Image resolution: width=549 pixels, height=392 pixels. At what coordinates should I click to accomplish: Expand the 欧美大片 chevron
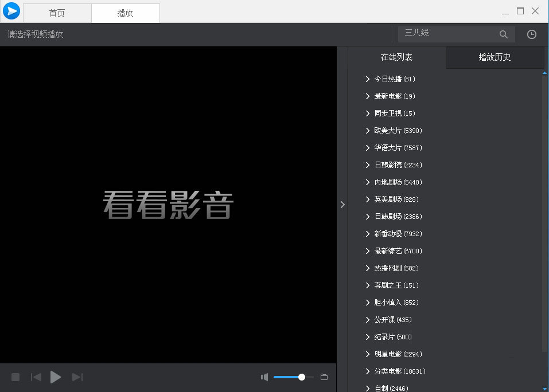point(367,131)
